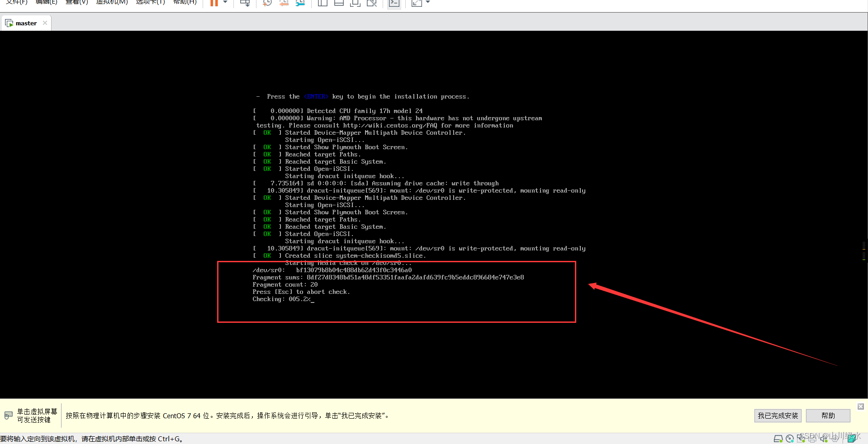Viewport: 868px width, 444px height.
Task: Click the 我已完成安装 button
Action: pos(778,416)
